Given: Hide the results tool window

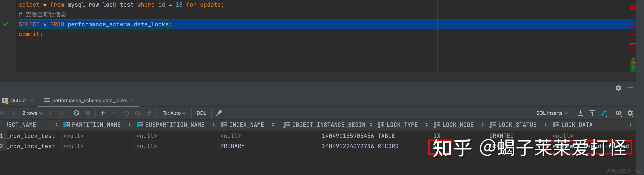Looking at the screenshot, I should pyautogui.click(x=630, y=88).
